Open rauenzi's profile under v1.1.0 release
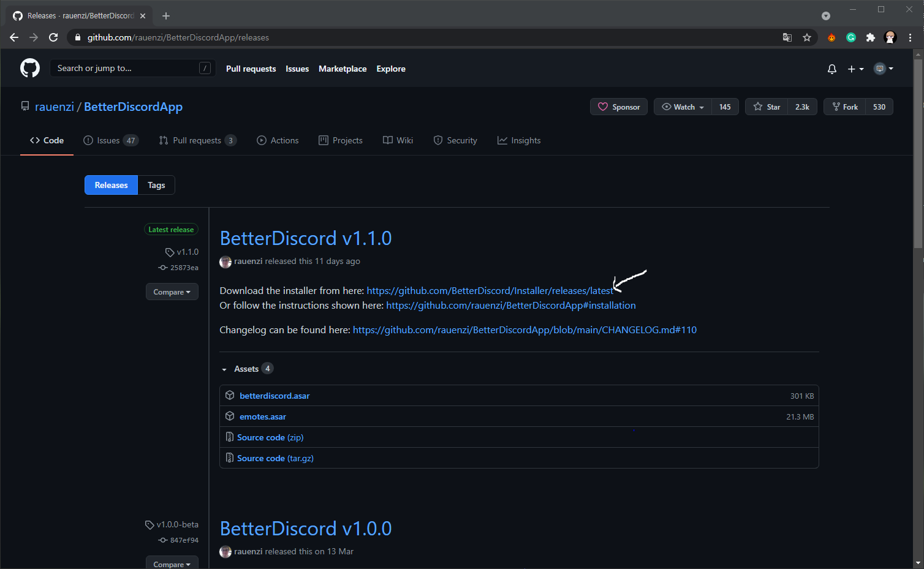Screen dimensions: 924x569 pyautogui.click(x=248, y=261)
